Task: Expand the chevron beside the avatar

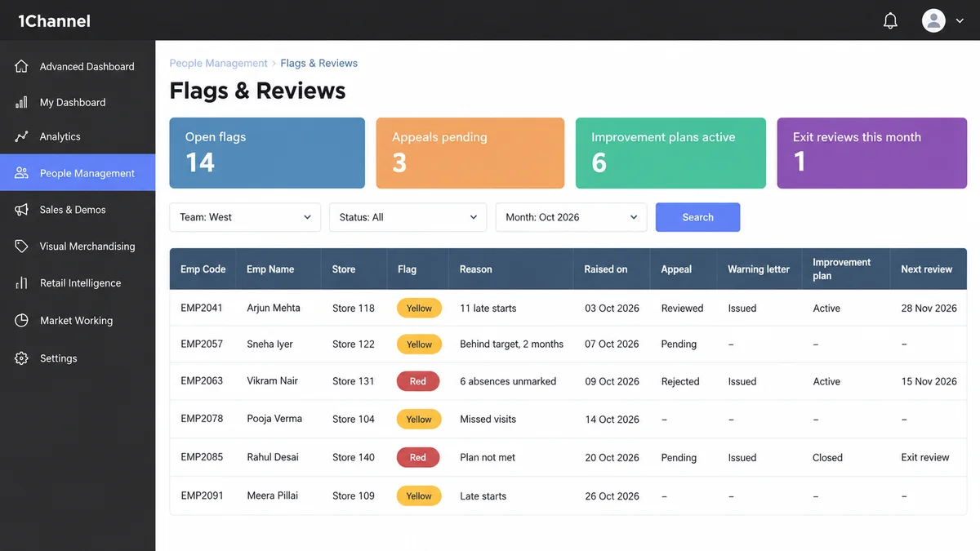Action: pyautogui.click(x=960, y=21)
